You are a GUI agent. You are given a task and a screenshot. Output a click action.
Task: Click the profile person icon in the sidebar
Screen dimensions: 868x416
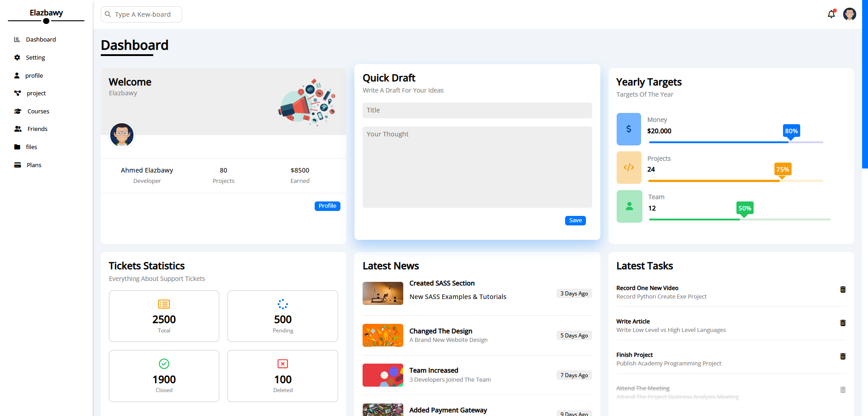[17, 75]
